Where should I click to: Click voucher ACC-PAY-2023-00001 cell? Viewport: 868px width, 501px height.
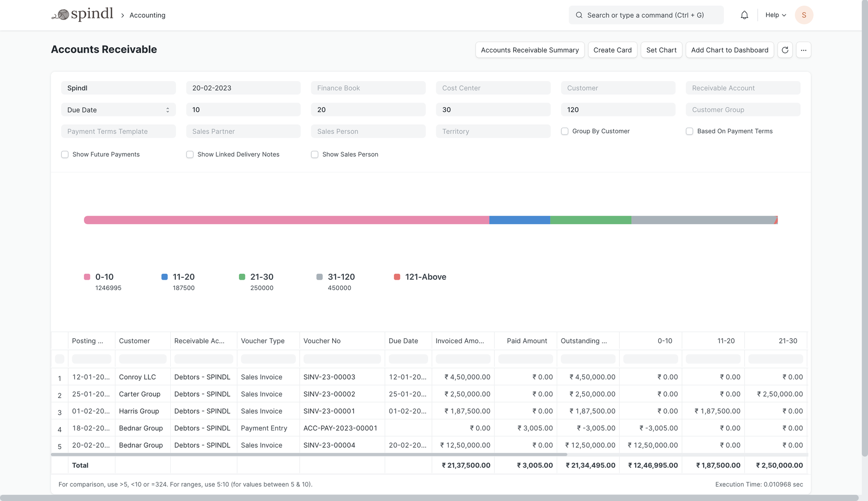(x=342, y=428)
